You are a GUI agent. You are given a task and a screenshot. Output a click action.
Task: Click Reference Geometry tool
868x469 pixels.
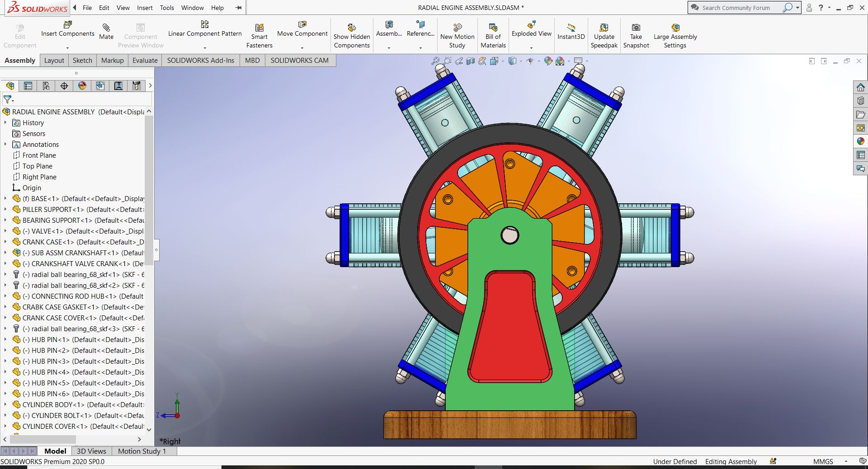(420, 29)
